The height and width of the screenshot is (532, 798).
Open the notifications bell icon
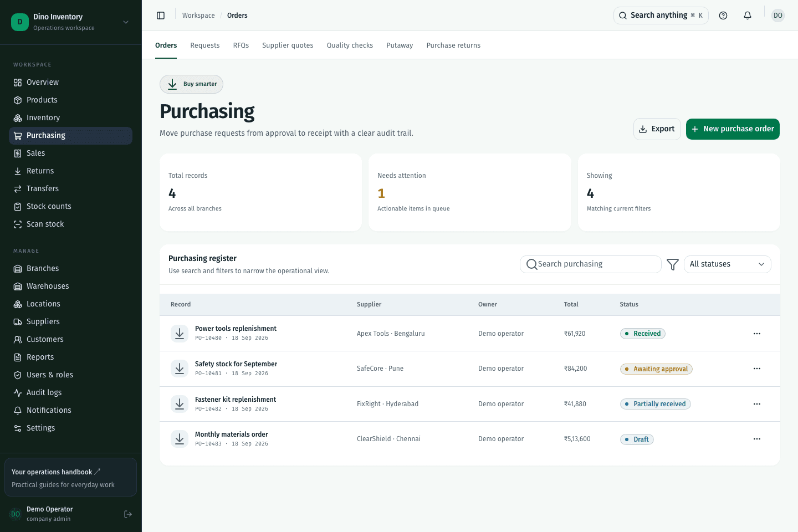(x=748, y=16)
